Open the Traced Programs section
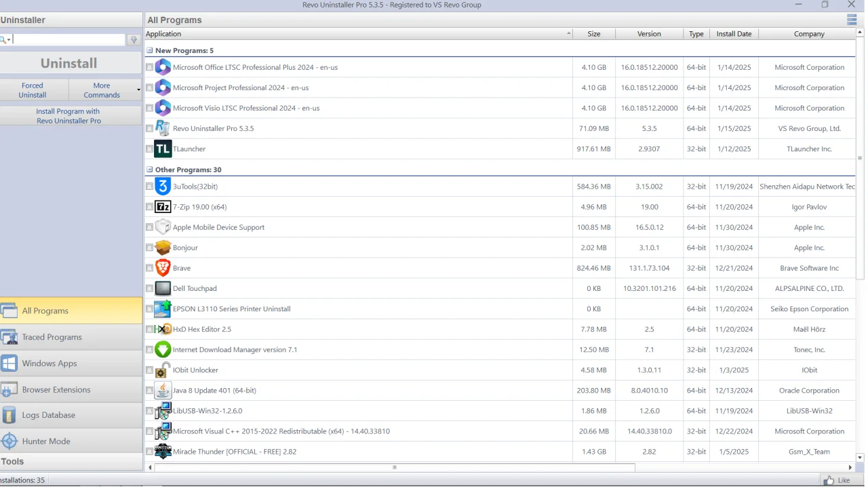 pyautogui.click(x=71, y=337)
